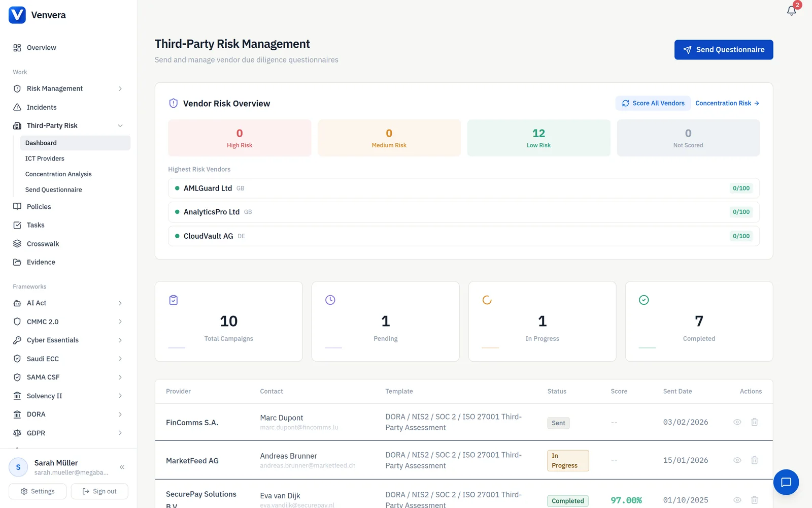The height and width of the screenshot is (508, 812).
Task: View MarketFeed AG questionnaire via eye icon
Action: point(737,460)
